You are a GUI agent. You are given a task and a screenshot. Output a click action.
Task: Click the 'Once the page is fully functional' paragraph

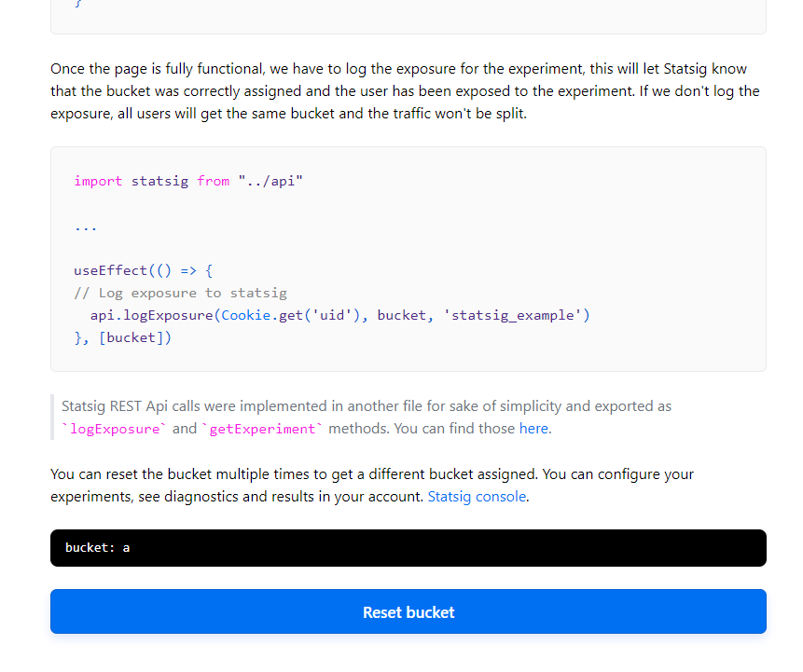pos(405,91)
